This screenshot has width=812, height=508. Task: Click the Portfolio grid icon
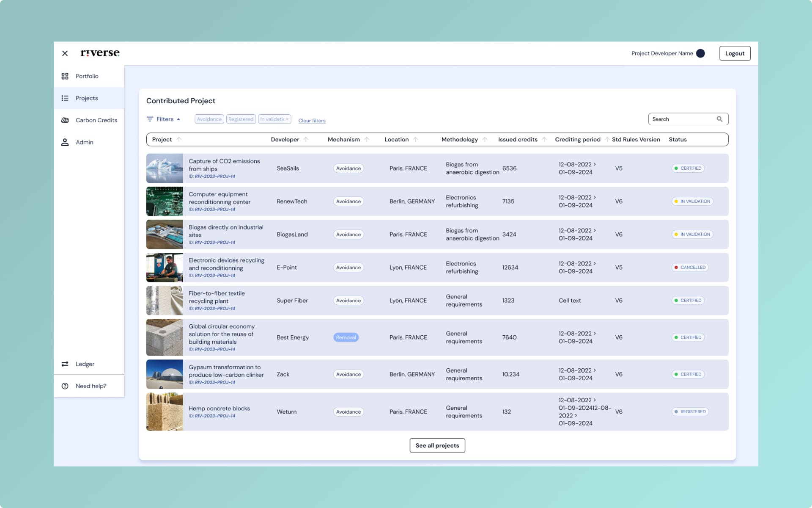[65, 76]
